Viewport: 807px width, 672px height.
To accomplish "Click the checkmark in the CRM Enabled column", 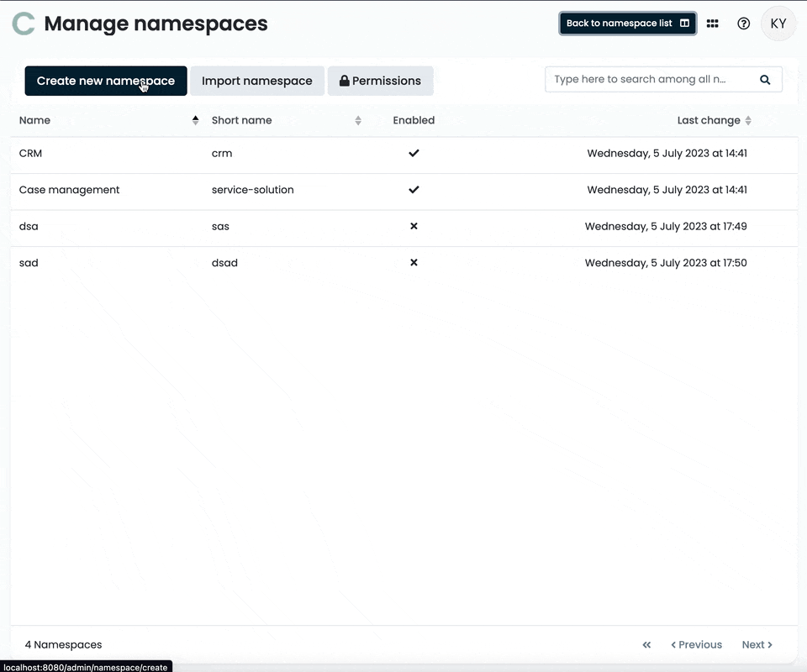I will click(414, 153).
